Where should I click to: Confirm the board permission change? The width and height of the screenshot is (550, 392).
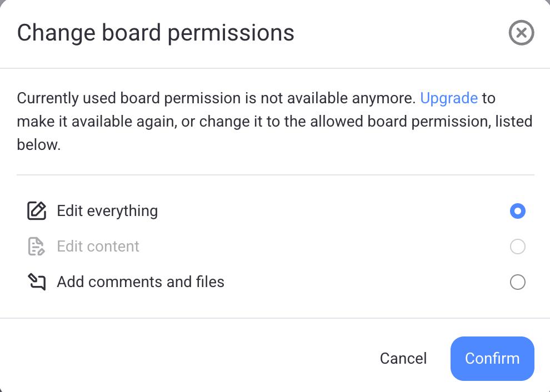pyautogui.click(x=492, y=359)
